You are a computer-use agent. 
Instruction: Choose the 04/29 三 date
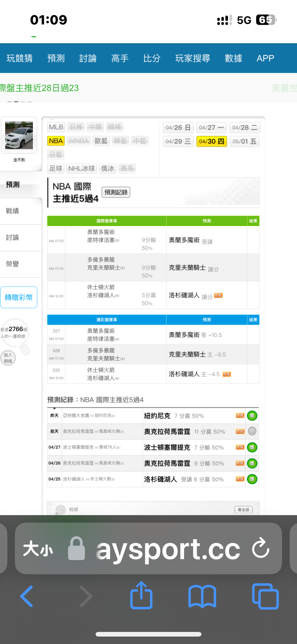coord(178,142)
